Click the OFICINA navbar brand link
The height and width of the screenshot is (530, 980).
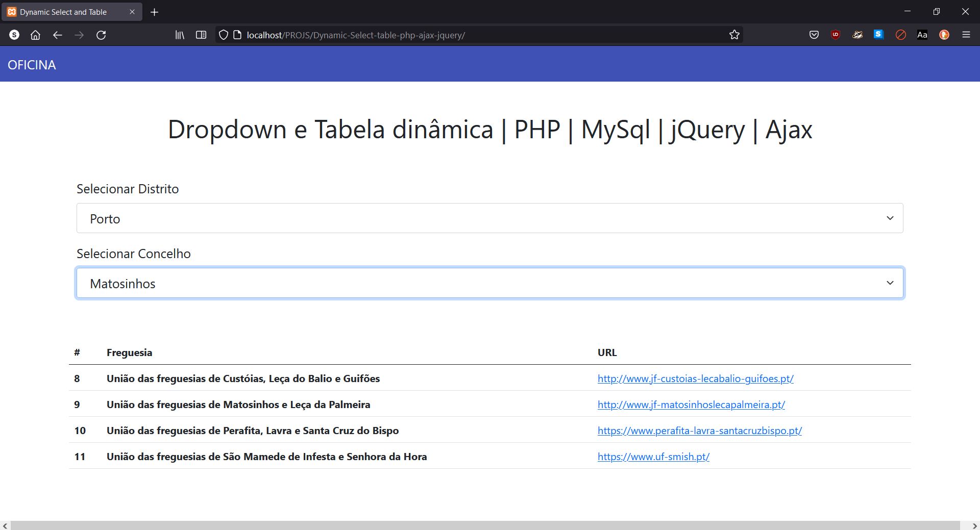point(32,65)
